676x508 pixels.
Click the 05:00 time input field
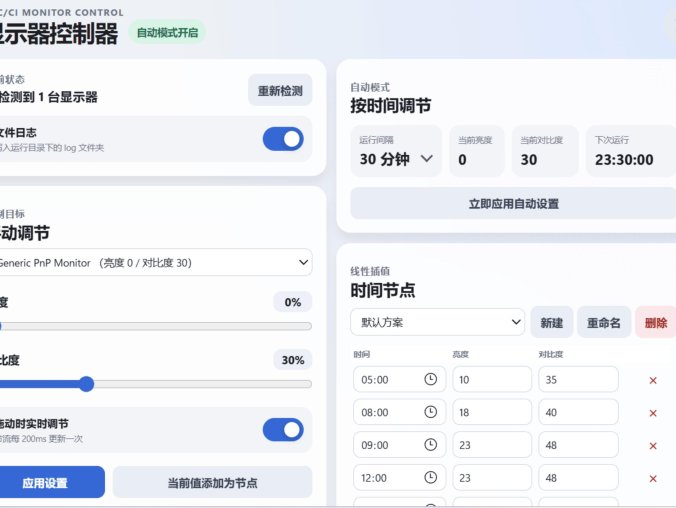click(399, 379)
